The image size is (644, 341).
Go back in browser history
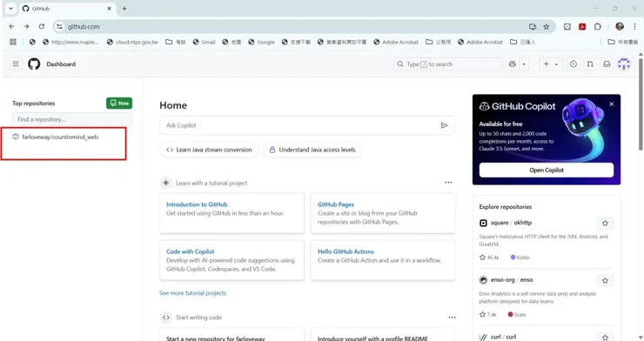tap(11, 26)
